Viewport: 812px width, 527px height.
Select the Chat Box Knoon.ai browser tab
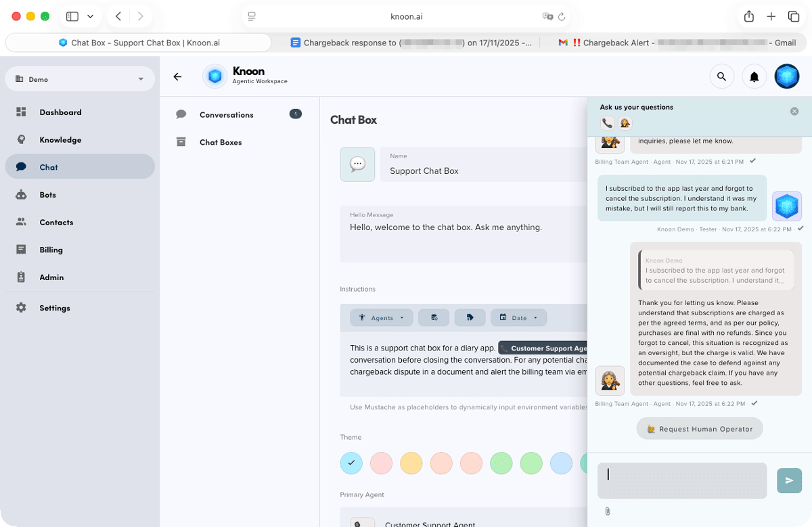(139, 43)
